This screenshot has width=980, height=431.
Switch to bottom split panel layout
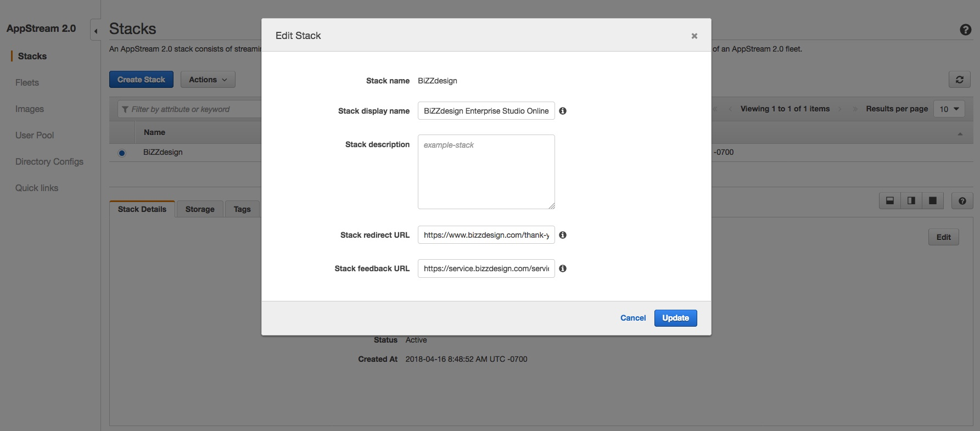(890, 201)
